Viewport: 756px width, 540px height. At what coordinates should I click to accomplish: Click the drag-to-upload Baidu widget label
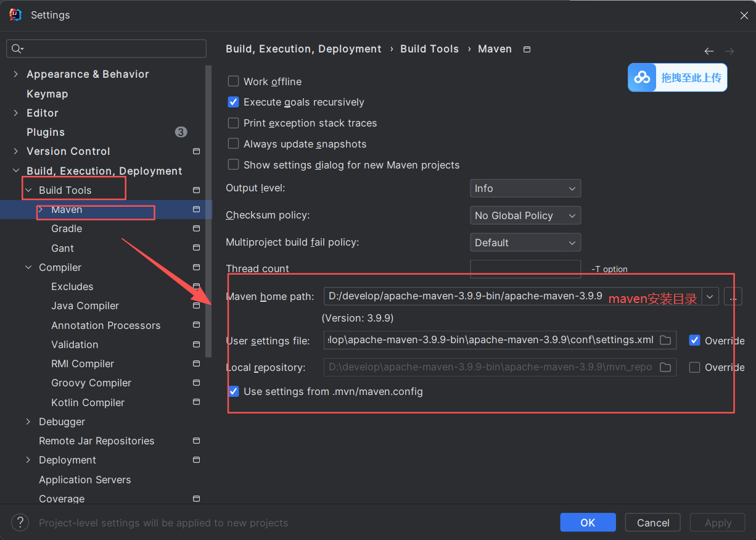click(x=691, y=78)
